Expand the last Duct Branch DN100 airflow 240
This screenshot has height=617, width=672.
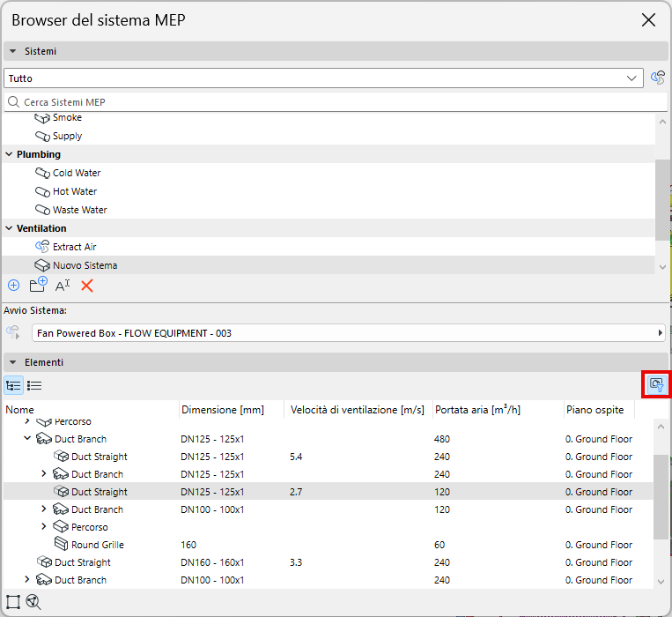[x=27, y=579]
